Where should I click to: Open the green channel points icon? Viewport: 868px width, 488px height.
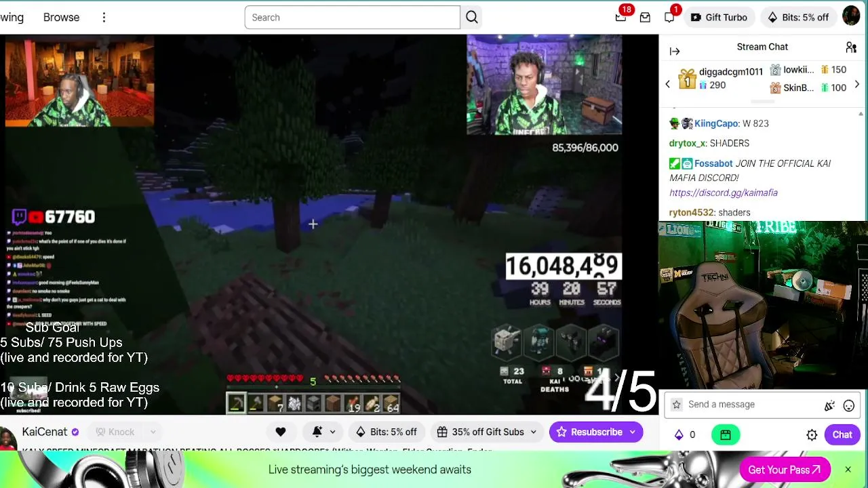tap(726, 434)
